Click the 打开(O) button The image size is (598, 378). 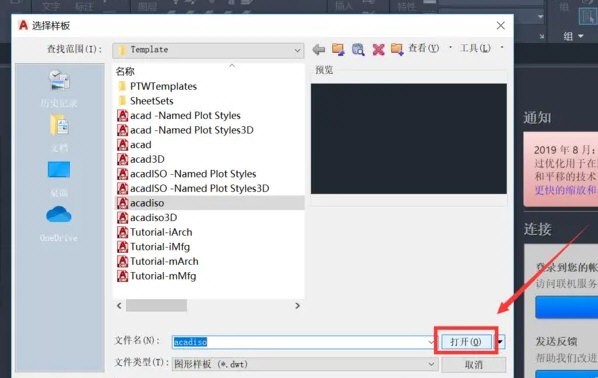click(x=466, y=342)
